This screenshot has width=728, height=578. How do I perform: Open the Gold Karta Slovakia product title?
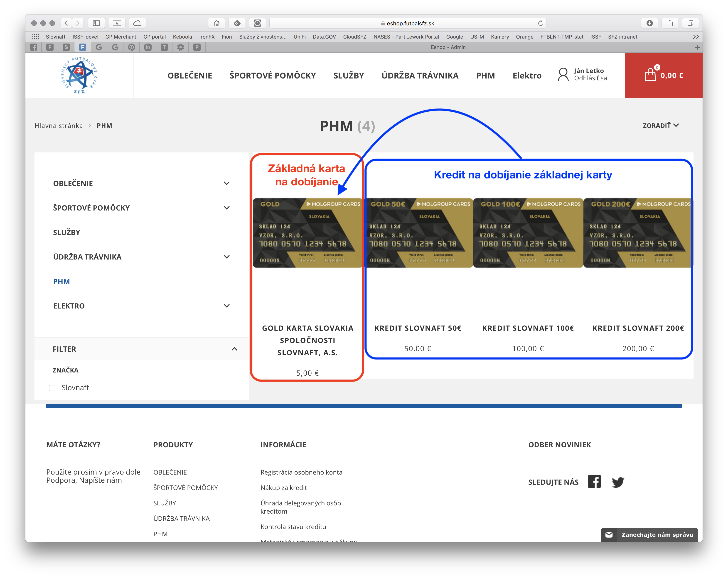point(308,340)
